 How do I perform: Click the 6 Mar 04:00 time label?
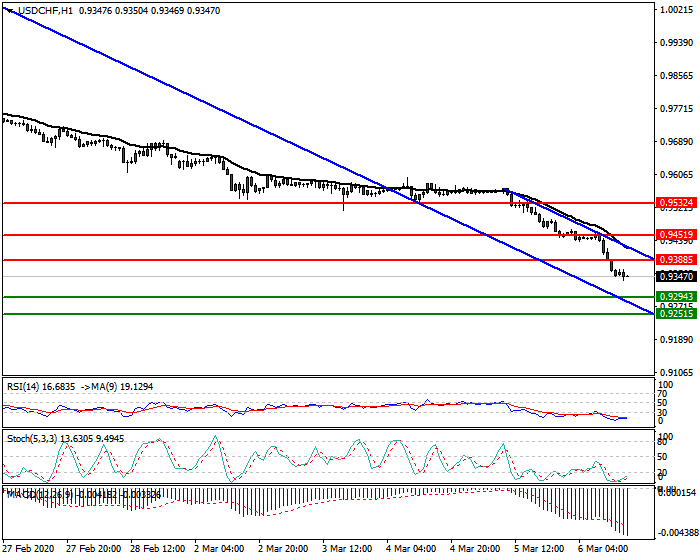603,548
